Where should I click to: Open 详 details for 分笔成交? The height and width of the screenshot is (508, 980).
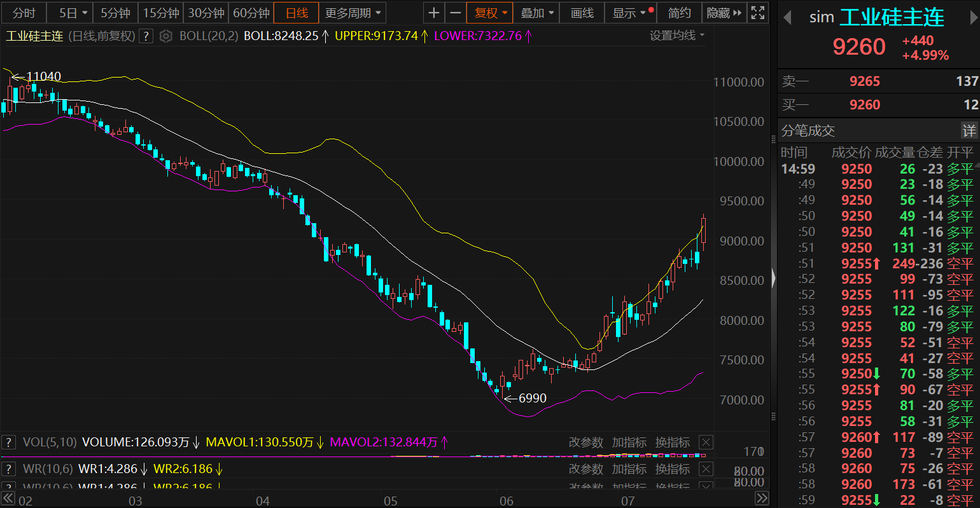tap(969, 130)
